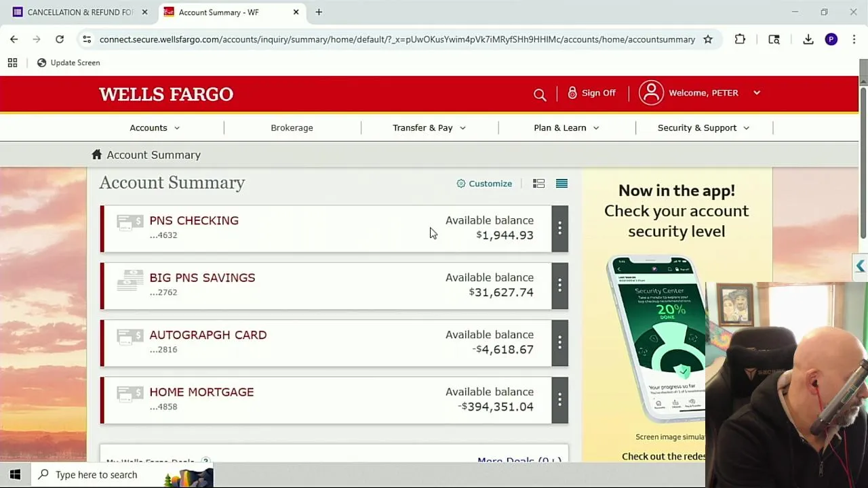Open options menu for BIG PNS SAVINGS

pos(560,286)
